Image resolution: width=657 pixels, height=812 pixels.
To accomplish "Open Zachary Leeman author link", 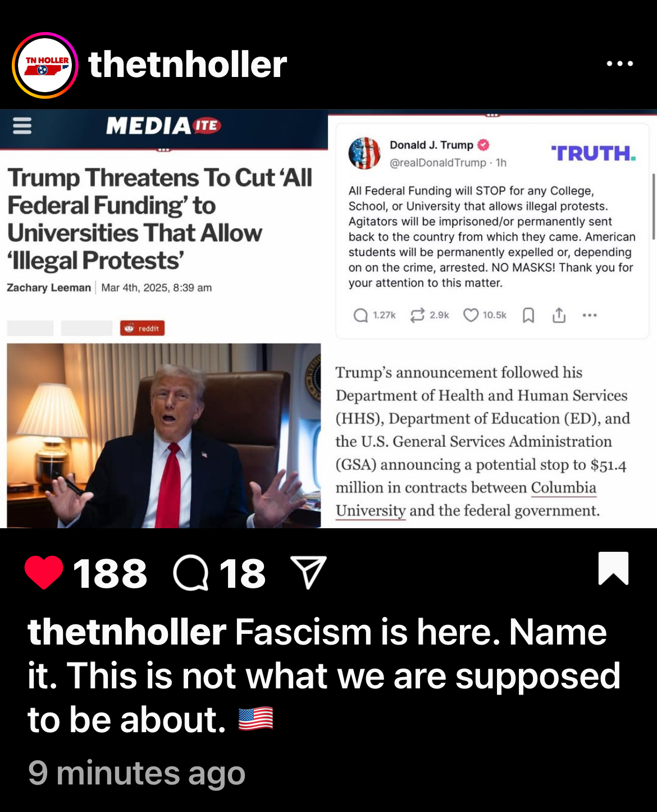I will click(x=49, y=288).
